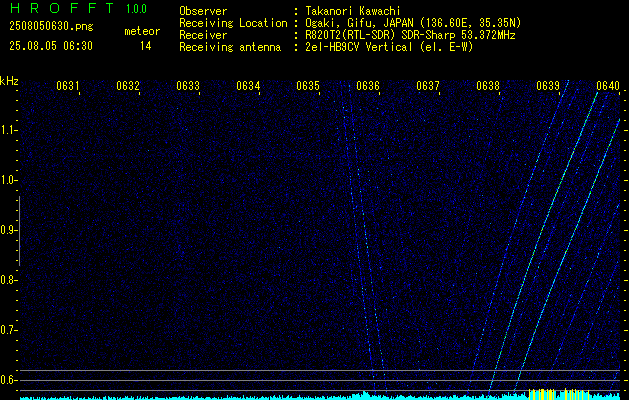Viewport: 629px width, 400px height.
Task: Click the 0637 time marker
Action: [428, 86]
